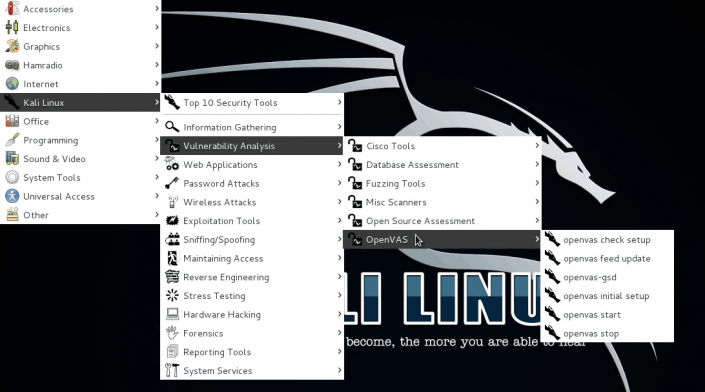The image size is (705, 392).
Task: Expand the Open Source Assessment arrow
Action: click(x=537, y=220)
